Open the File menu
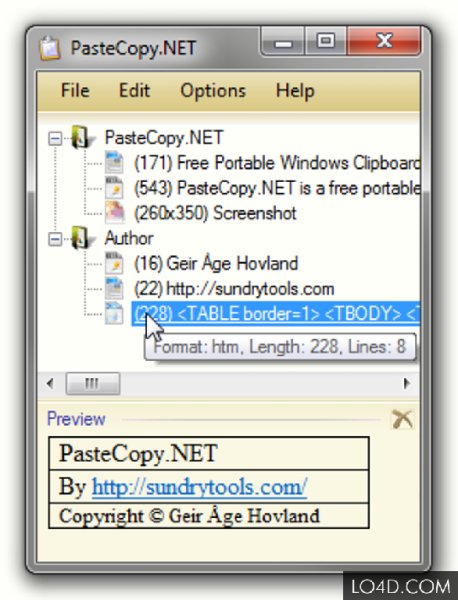458x600 pixels. [75, 91]
